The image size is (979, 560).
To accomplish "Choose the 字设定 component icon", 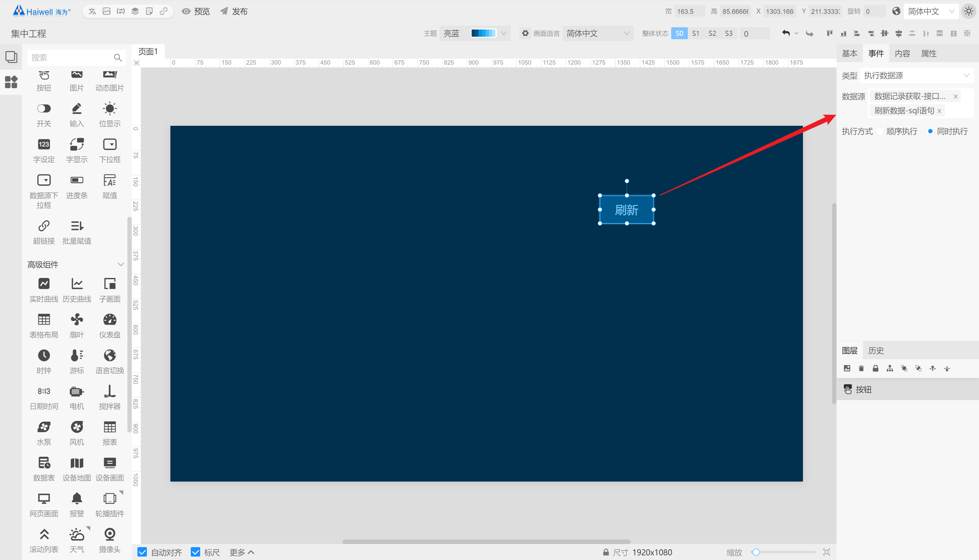I will [44, 144].
